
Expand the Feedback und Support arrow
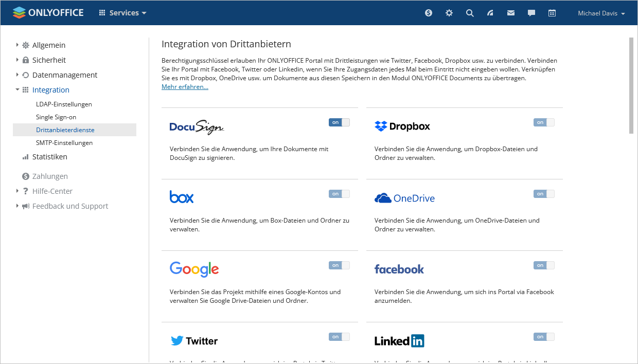tap(17, 206)
